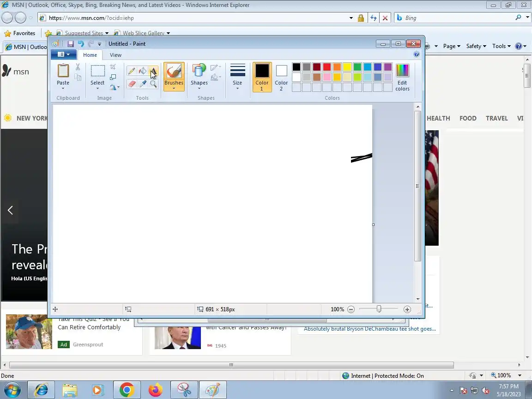Screen dimensions: 532x399
Task: Click the Internet Explorer stop X icon
Action: [385, 18]
